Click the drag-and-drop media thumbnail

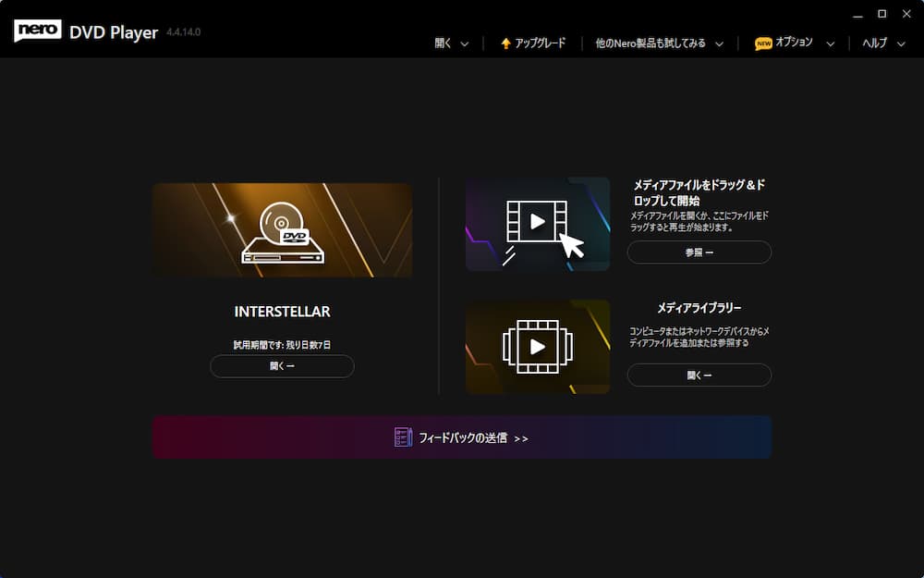pyautogui.click(x=538, y=224)
